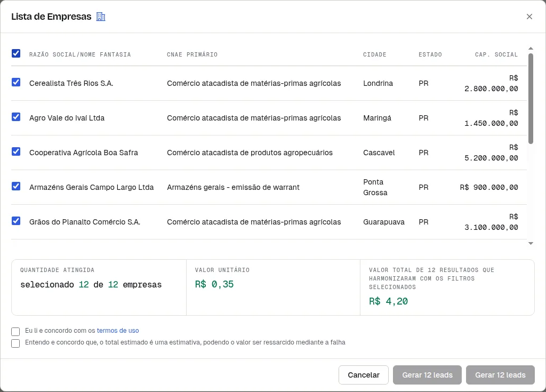The image size is (546, 392).
Task: Click capital value R$ 1.450.000,00
Action: [491, 118]
